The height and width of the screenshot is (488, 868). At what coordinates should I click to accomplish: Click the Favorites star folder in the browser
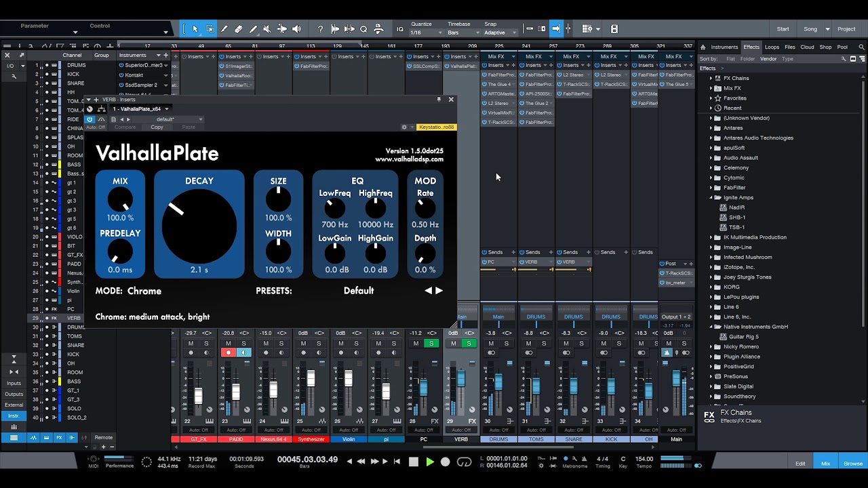(x=735, y=98)
